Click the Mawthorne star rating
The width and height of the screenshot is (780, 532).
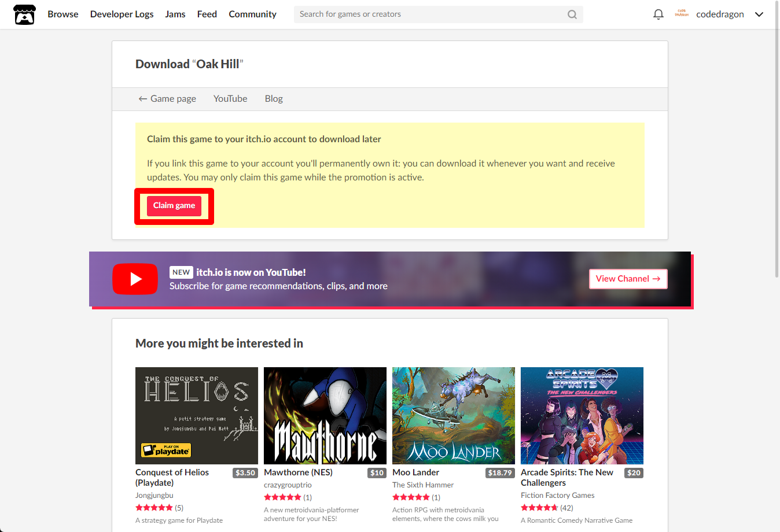pos(282,497)
